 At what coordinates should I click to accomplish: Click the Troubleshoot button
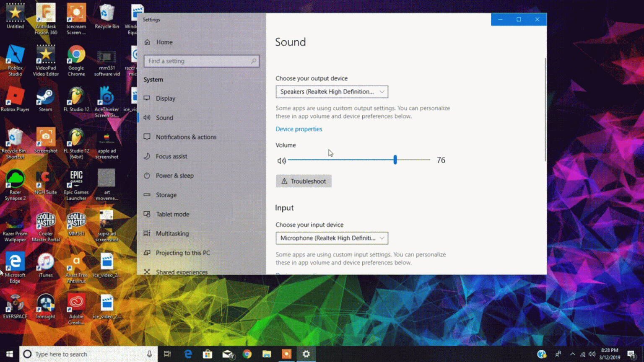(304, 181)
